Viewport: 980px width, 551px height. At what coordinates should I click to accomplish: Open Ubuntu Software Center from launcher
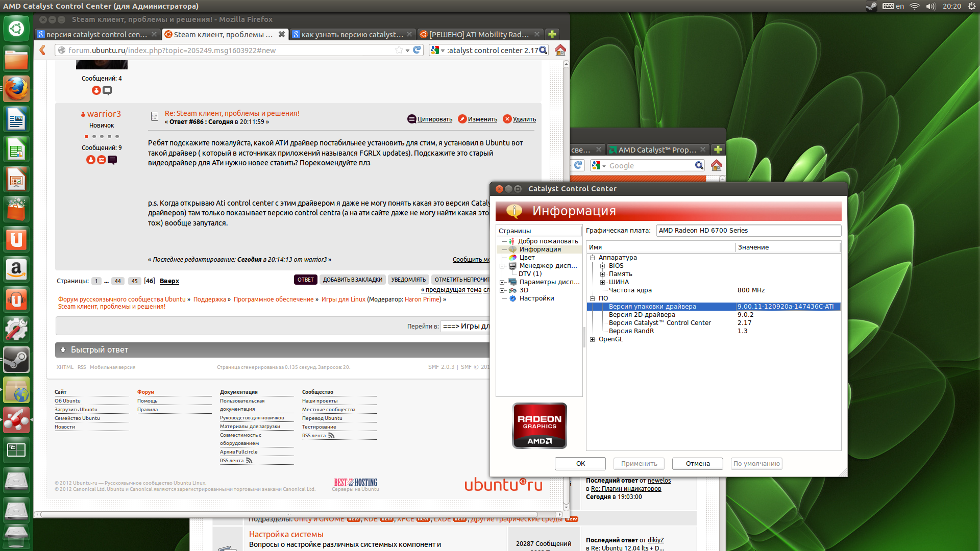tap(16, 209)
